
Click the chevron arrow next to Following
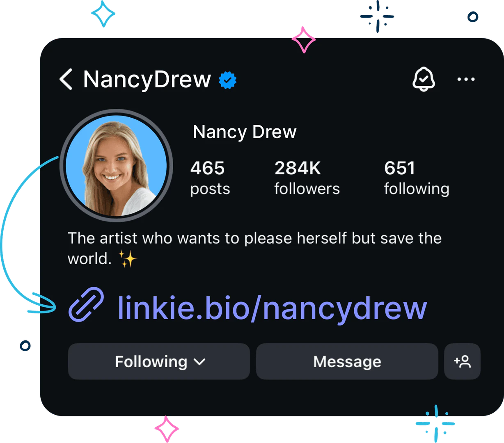pos(199,362)
